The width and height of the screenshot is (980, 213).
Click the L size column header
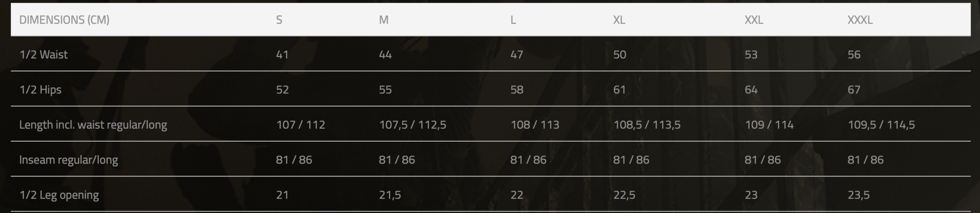(x=513, y=20)
